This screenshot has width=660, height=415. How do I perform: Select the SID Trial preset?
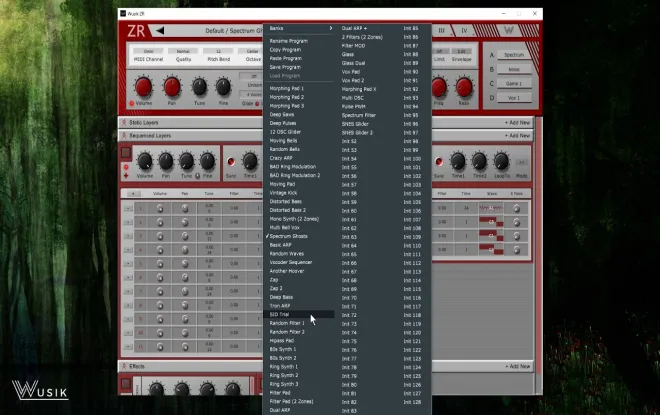[299, 314]
